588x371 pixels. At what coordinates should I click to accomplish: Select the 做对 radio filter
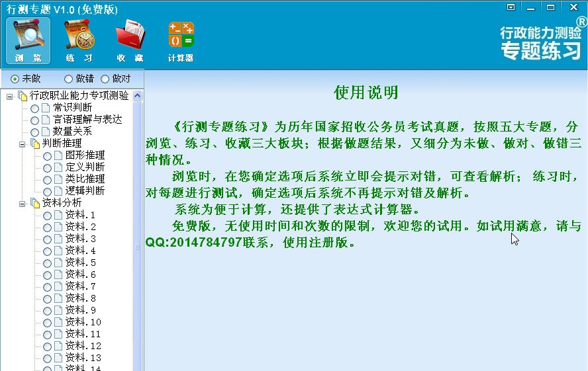pyautogui.click(x=105, y=79)
